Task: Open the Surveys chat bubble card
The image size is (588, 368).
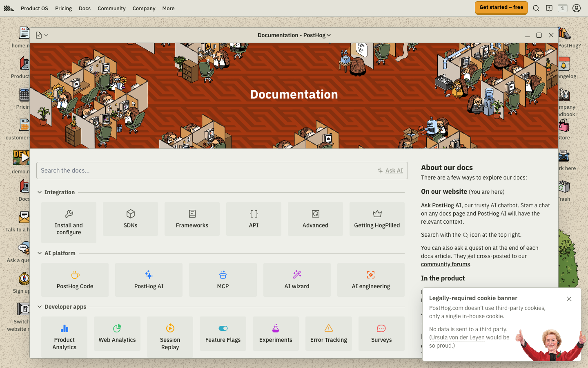Action: click(x=381, y=334)
